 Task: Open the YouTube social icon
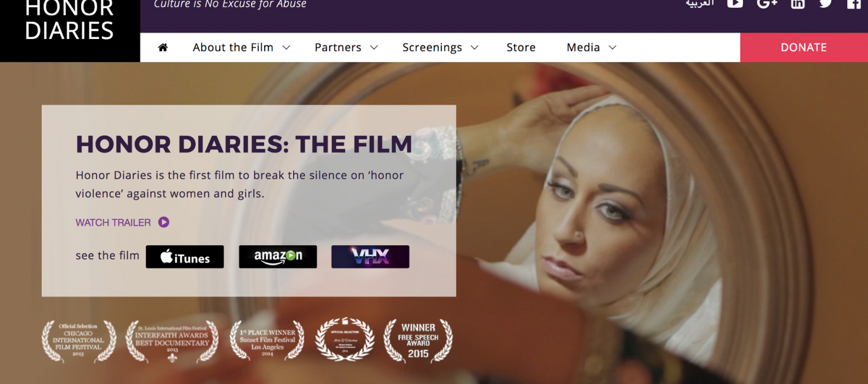(735, 3)
